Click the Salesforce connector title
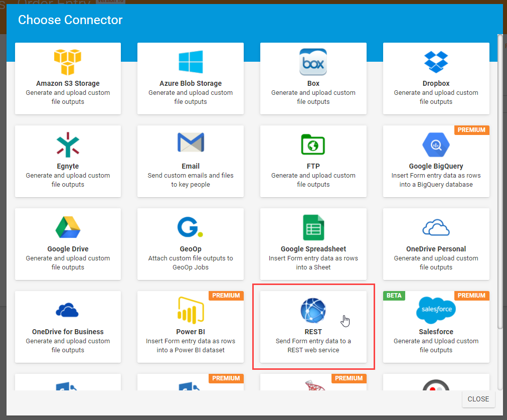Image resolution: width=507 pixels, height=420 pixels. [436, 332]
